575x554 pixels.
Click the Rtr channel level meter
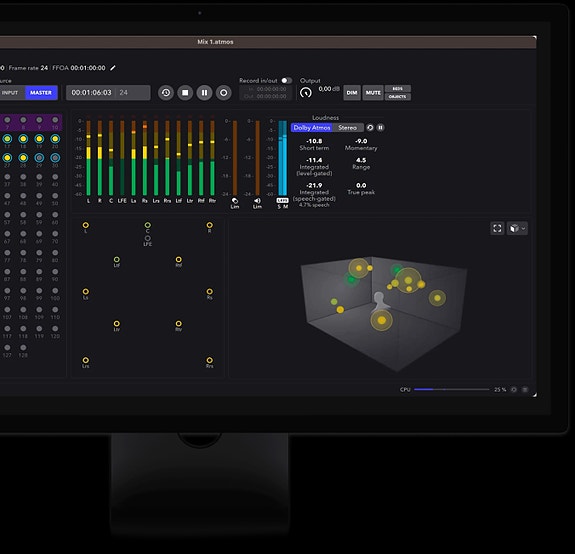tap(212, 158)
